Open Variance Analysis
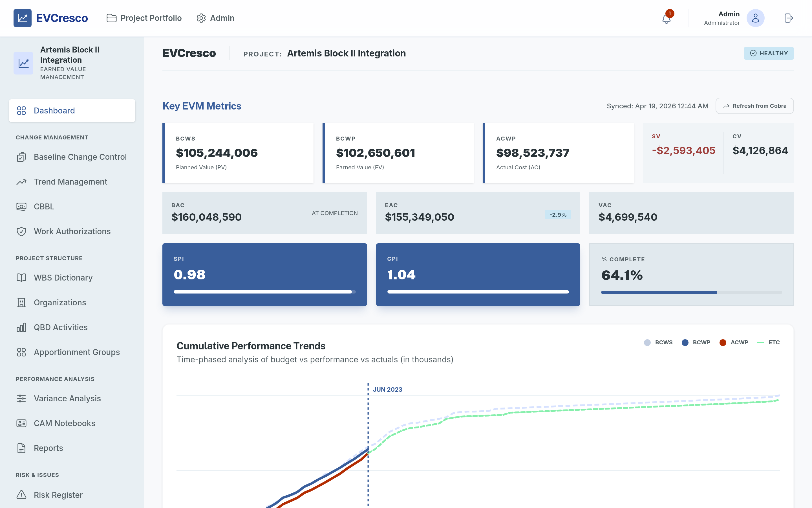The height and width of the screenshot is (508, 812). coord(72,398)
